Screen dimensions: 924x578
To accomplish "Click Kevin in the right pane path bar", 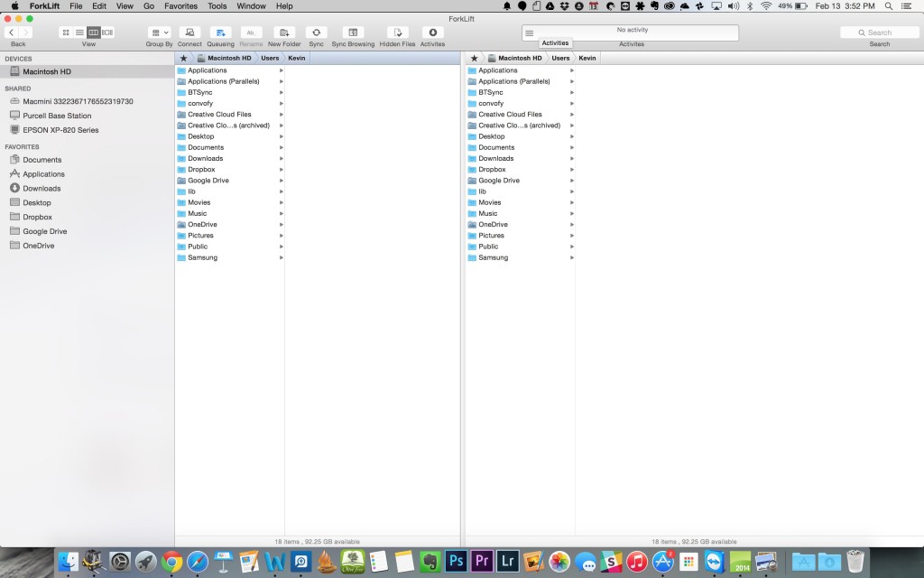I will (x=587, y=58).
